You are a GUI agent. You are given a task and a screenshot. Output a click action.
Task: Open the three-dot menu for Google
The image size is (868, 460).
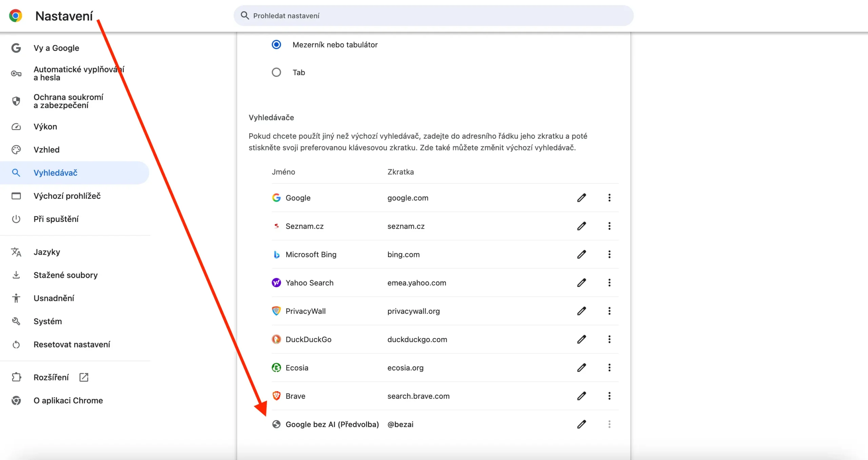(x=609, y=198)
